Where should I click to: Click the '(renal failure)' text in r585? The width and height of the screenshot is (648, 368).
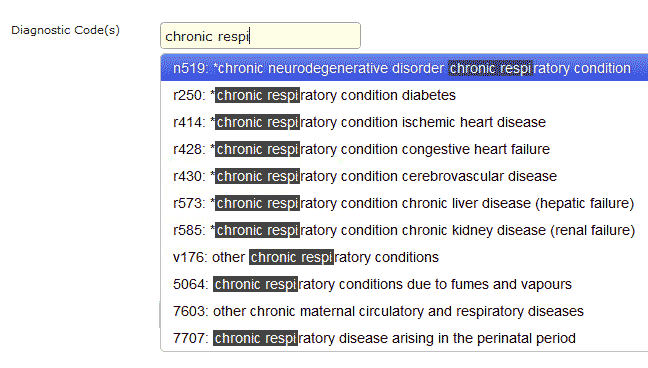click(592, 230)
